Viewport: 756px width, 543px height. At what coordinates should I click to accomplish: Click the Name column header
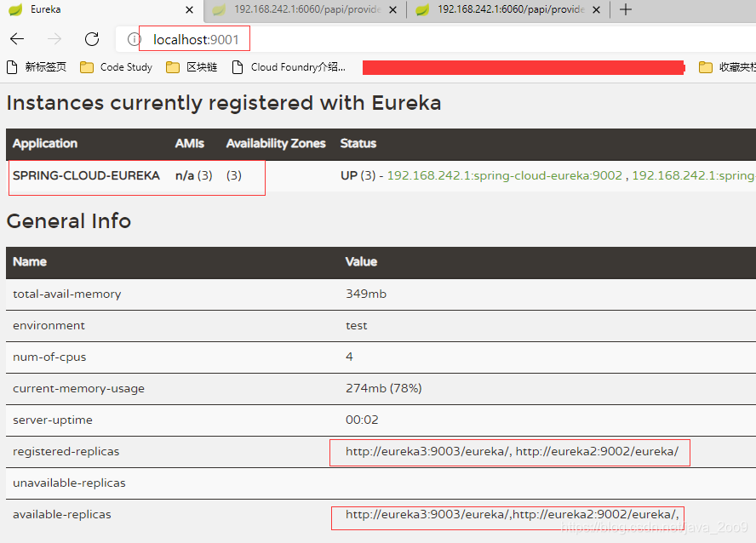tap(30, 261)
